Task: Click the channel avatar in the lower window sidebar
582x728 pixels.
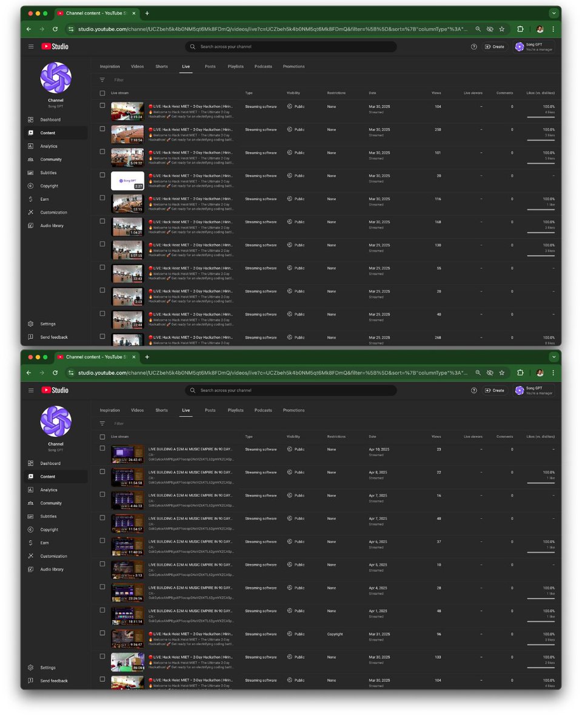Action: click(x=56, y=422)
